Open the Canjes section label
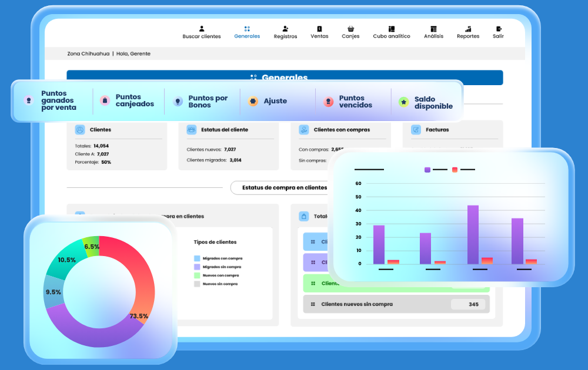 click(350, 36)
